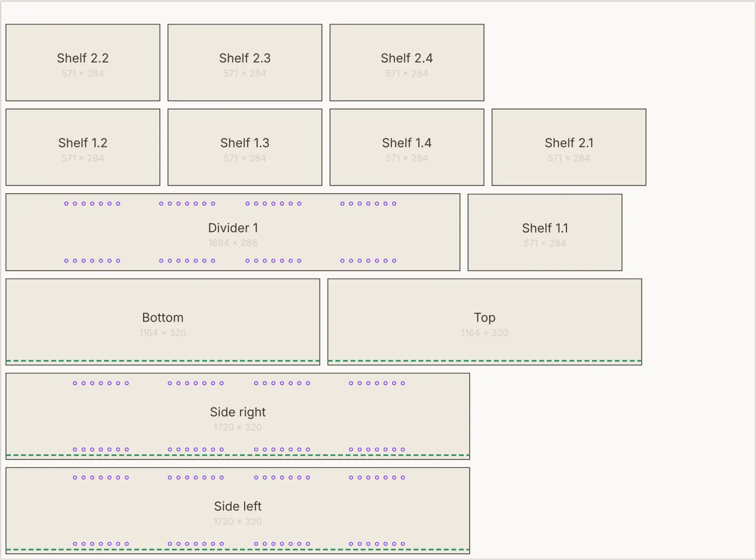Click the Shelf 1.1 dimensions 571 × 284

pyautogui.click(x=545, y=243)
